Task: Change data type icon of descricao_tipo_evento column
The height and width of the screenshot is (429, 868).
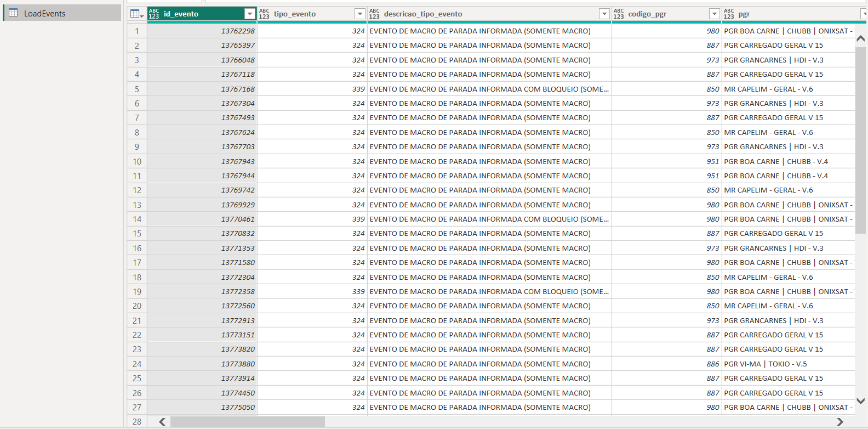Action: [x=374, y=14]
